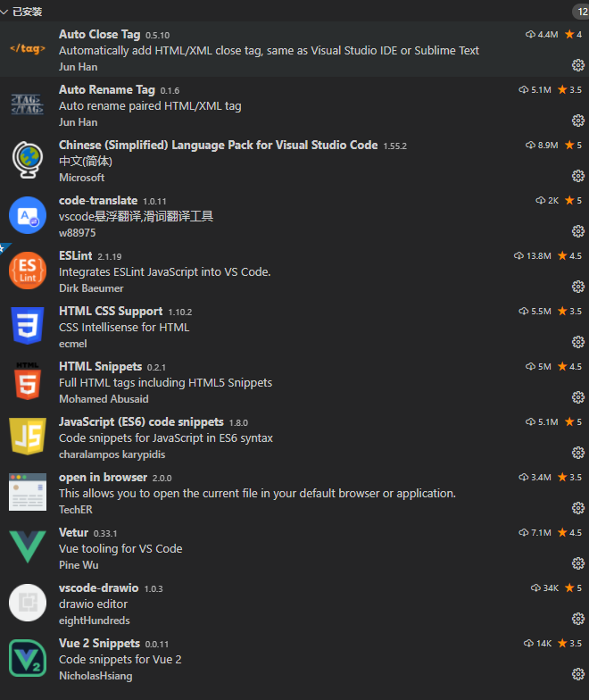The image size is (589, 700).
Task: Click publisher name NicholasHsiang
Action: [x=95, y=676]
